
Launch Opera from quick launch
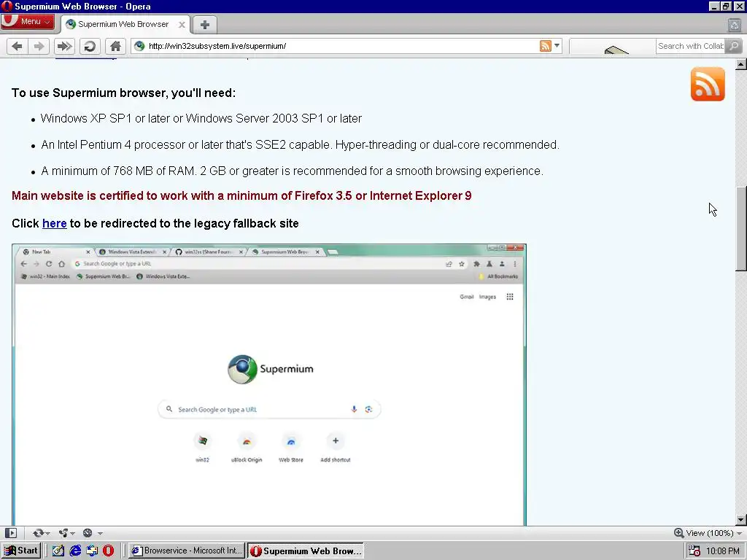click(x=108, y=551)
